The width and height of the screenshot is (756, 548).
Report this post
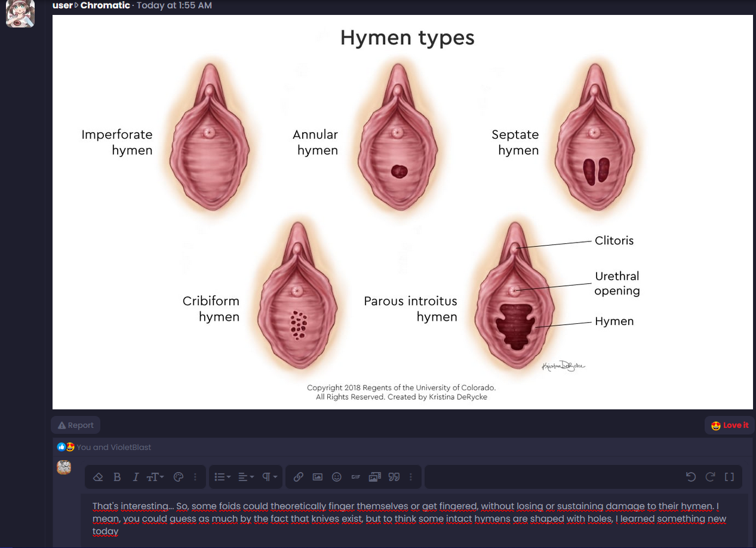pyautogui.click(x=76, y=425)
